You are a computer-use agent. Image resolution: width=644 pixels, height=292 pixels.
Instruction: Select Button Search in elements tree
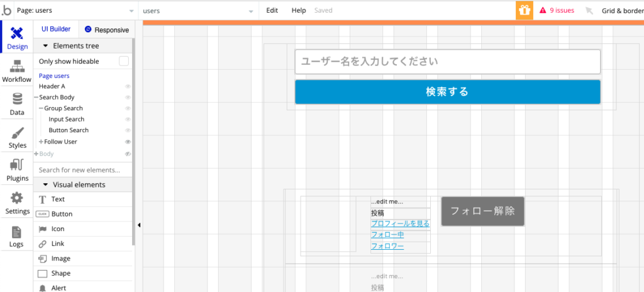[68, 130]
